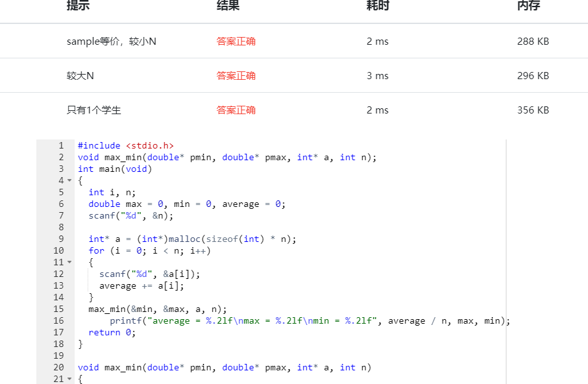The height and width of the screenshot is (384, 588).
Task: Click '答案正确' result for sample等价 row
Action: (236, 42)
